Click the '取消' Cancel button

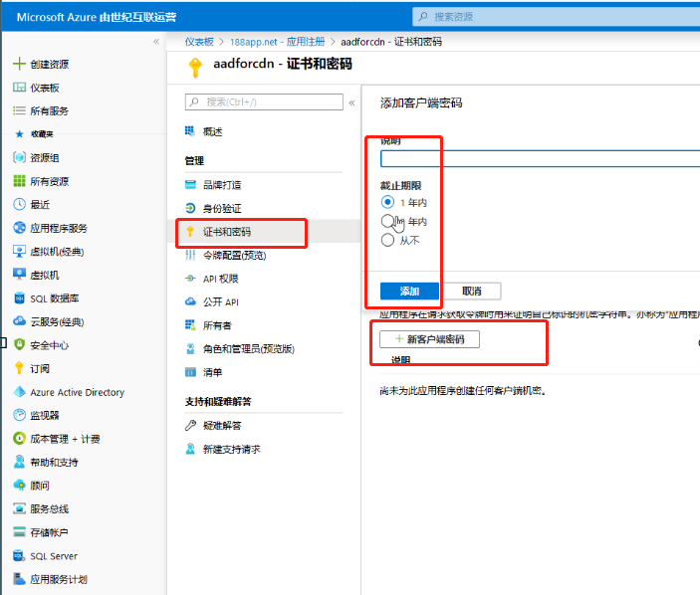(471, 292)
